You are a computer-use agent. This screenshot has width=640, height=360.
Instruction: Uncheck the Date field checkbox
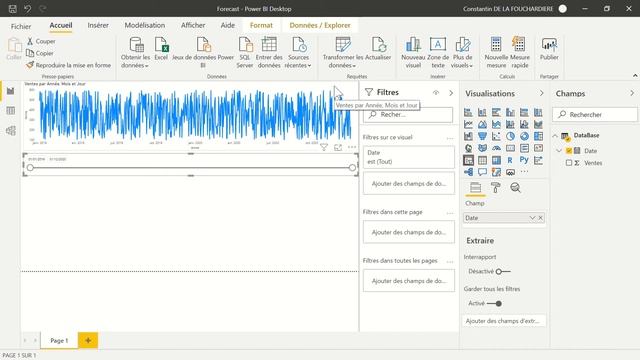[569, 151]
